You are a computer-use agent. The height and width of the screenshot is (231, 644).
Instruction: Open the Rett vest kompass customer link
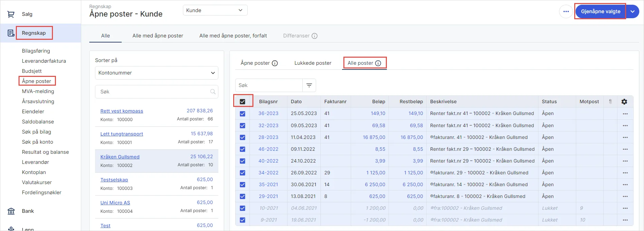pos(122,111)
